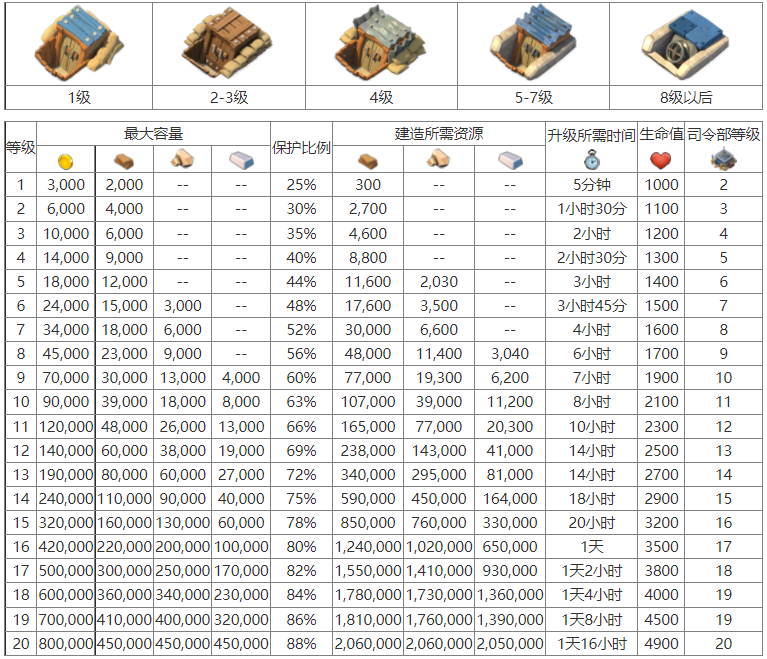
Task: Click the iron ingot icon under 建造所需资源
Action: point(510,160)
